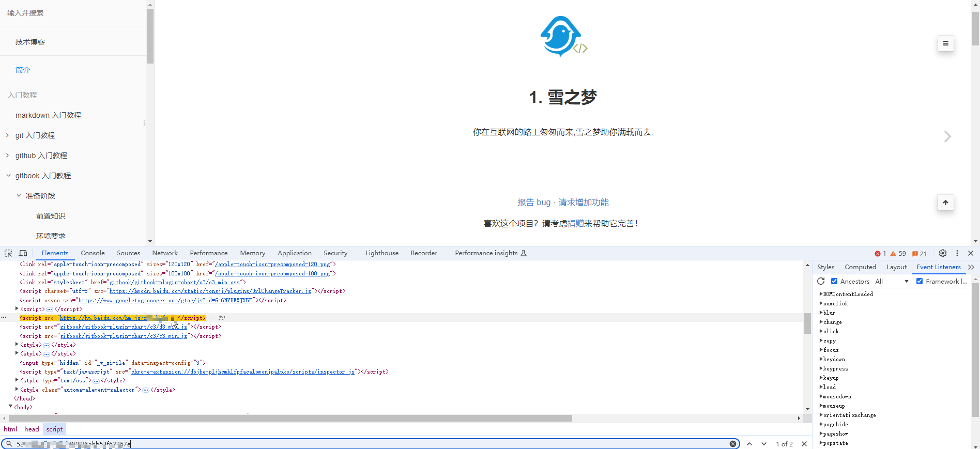Collapse the gitbook 入门教程 section
Image resolution: width=980 pixels, height=449 pixels.
(x=8, y=176)
